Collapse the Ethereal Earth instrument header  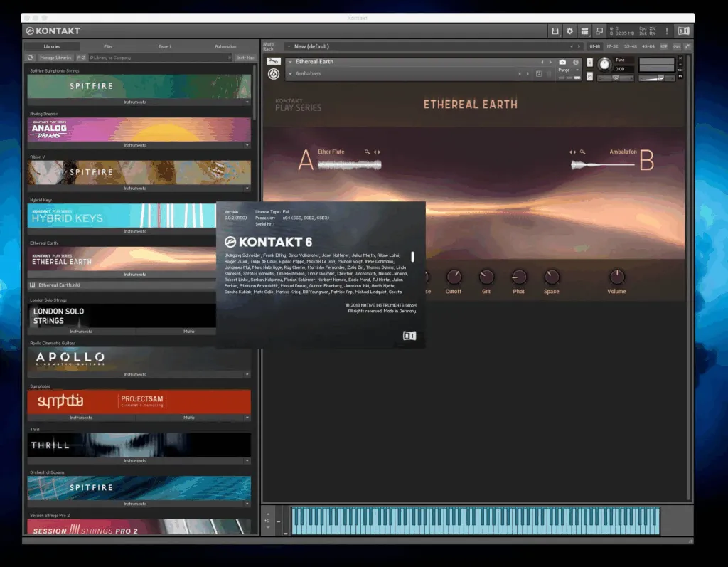tap(291, 62)
